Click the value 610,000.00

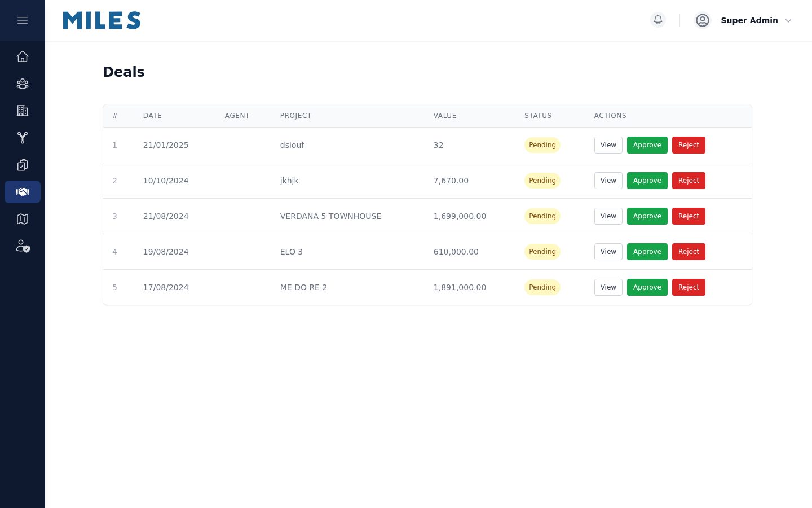(456, 252)
